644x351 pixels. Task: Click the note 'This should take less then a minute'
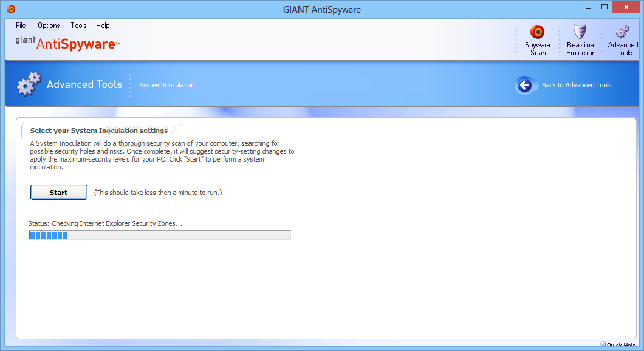158,193
